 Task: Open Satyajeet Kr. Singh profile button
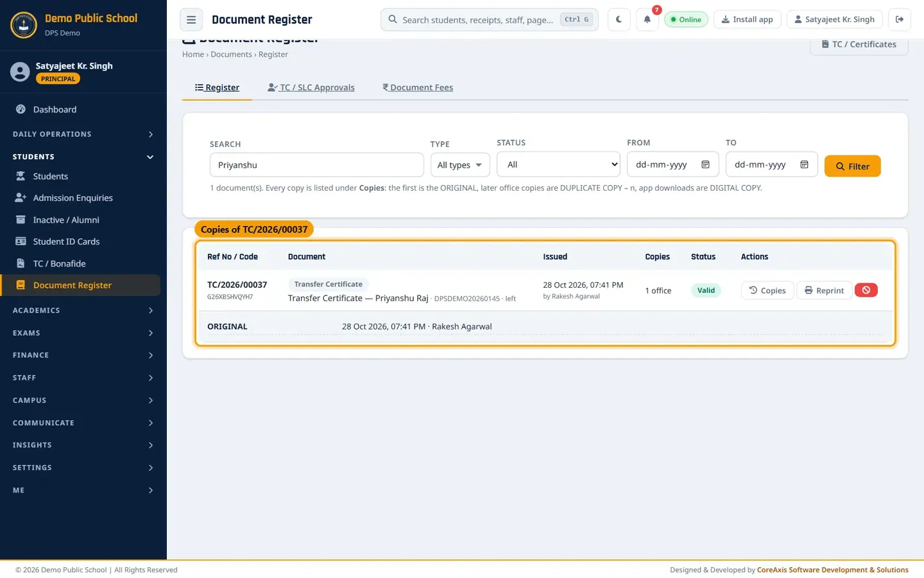pos(834,19)
